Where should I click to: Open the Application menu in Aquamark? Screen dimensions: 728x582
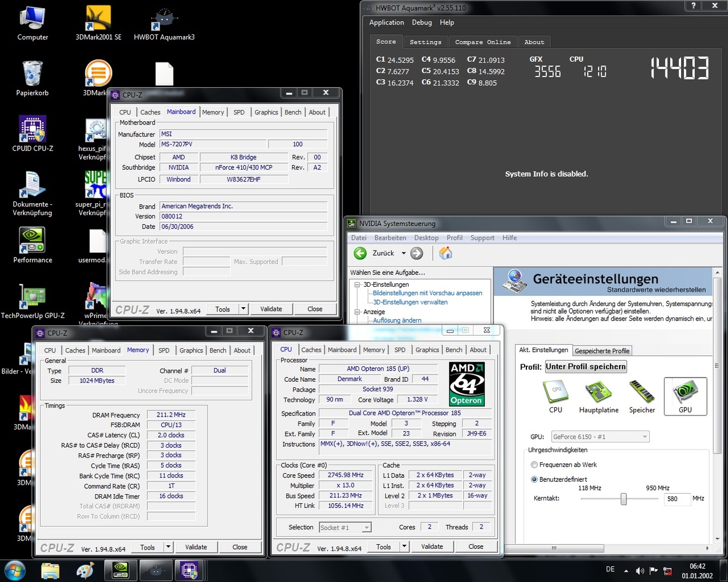pos(387,23)
